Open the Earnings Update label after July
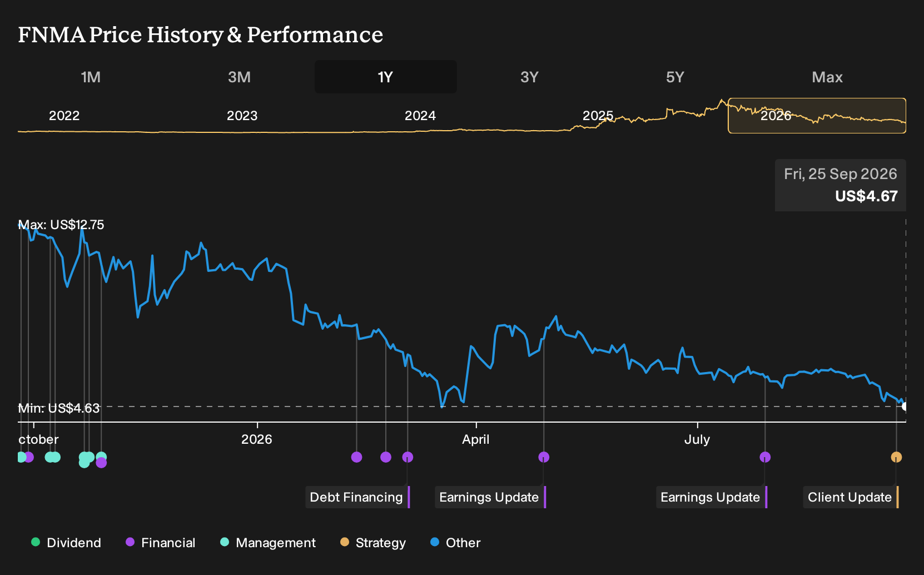This screenshot has height=575, width=924. click(x=712, y=497)
